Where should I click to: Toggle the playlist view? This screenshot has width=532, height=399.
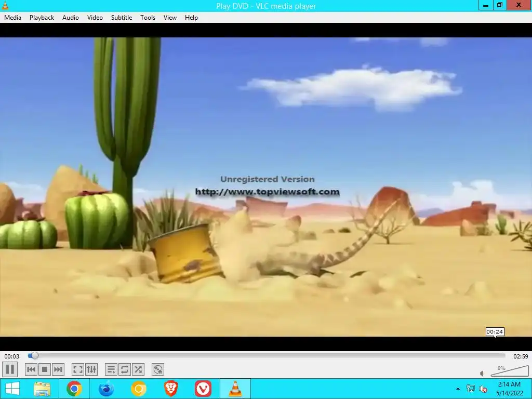[x=111, y=369]
